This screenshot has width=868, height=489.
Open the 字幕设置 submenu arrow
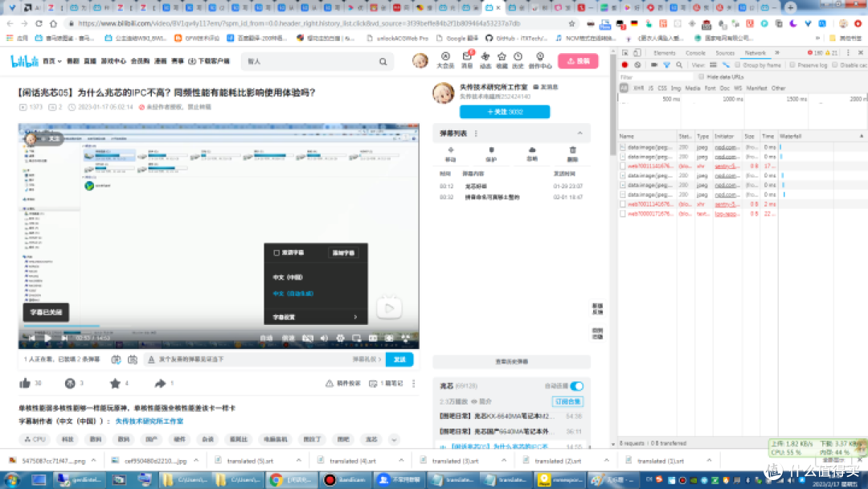point(355,318)
